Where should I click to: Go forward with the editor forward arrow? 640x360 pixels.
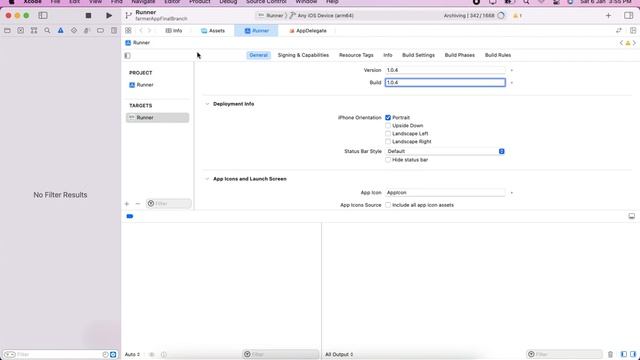(149, 31)
